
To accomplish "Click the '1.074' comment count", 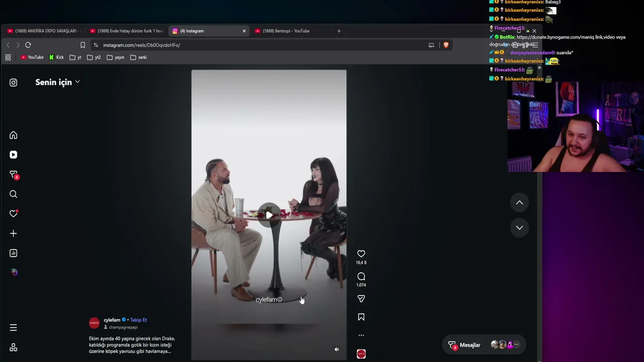I will [x=361, y=285].
